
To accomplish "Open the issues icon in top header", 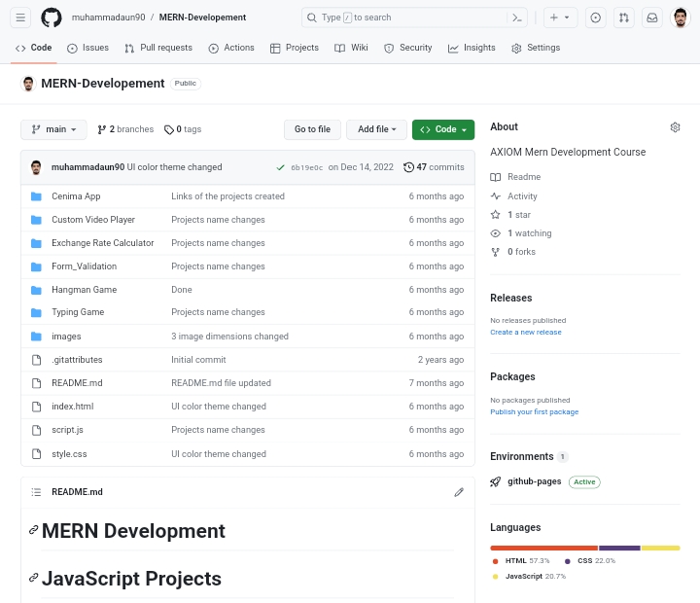I will click(596, 18).
